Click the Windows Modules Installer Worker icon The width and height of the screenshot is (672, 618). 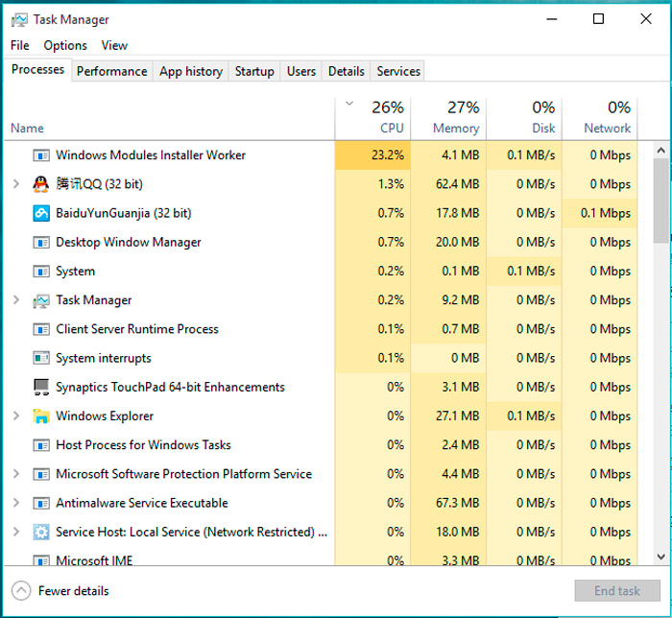pyautogui.click(x=41, y=155)
